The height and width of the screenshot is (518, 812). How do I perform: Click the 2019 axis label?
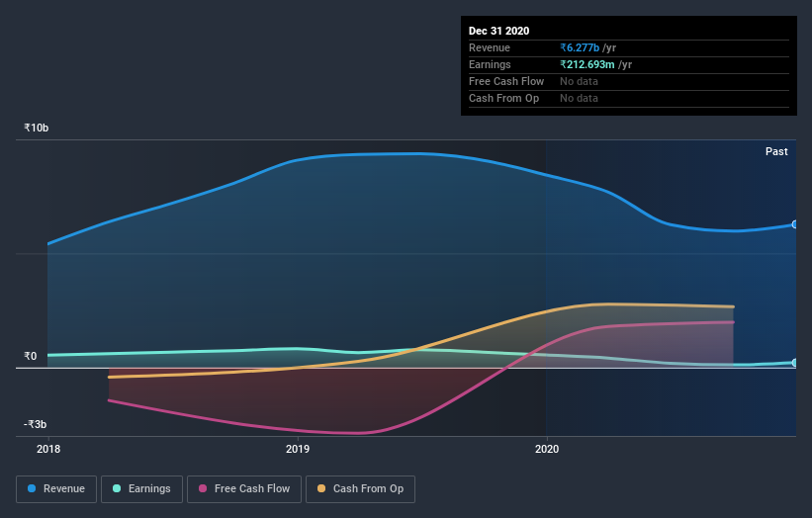[x=298, y=449]
